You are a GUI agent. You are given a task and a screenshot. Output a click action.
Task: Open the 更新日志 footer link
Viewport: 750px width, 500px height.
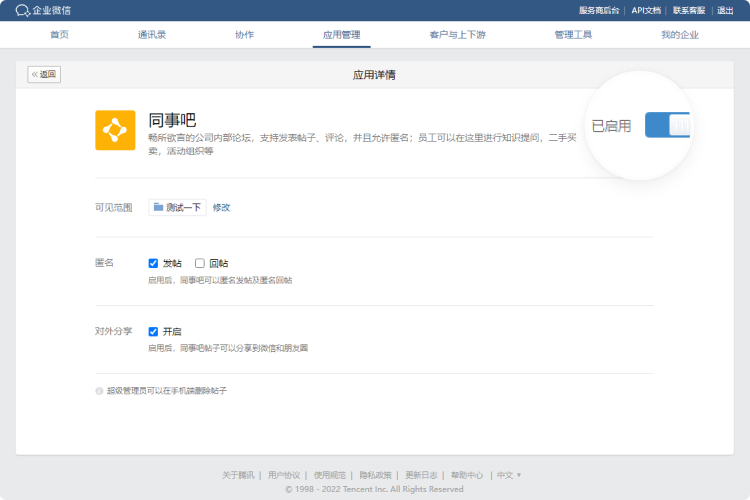(x=421, y=475)
